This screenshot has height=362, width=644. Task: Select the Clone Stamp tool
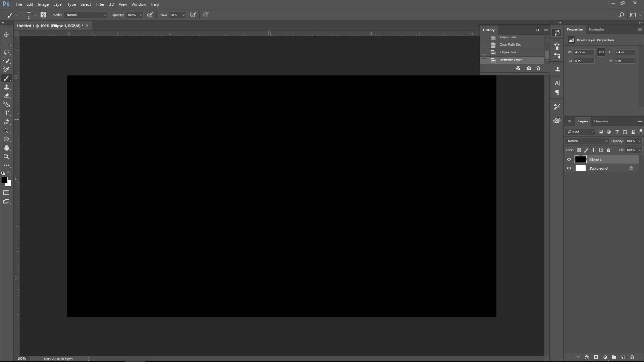pos(6,87)
